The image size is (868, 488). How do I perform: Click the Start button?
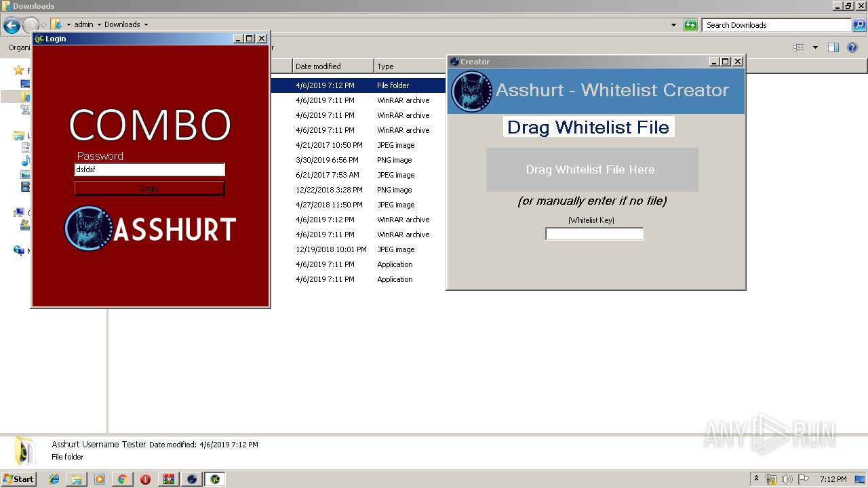pos(19,479)
